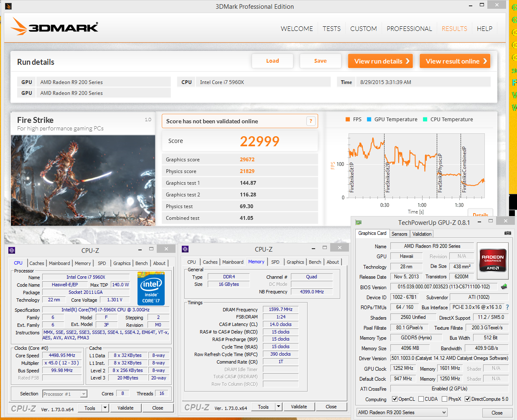
Task: Click the Fire Strike preview thumbnail
Action: click(x=83, y=181)
